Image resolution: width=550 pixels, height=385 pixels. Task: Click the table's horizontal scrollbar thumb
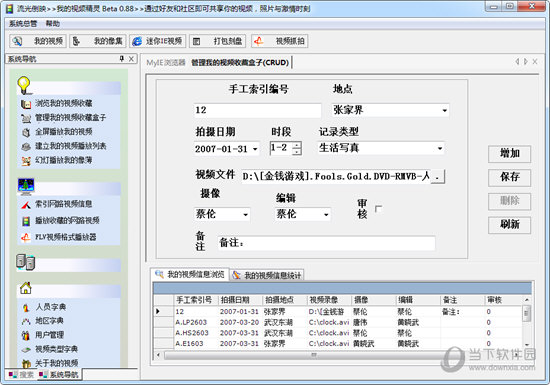[314, 356]
